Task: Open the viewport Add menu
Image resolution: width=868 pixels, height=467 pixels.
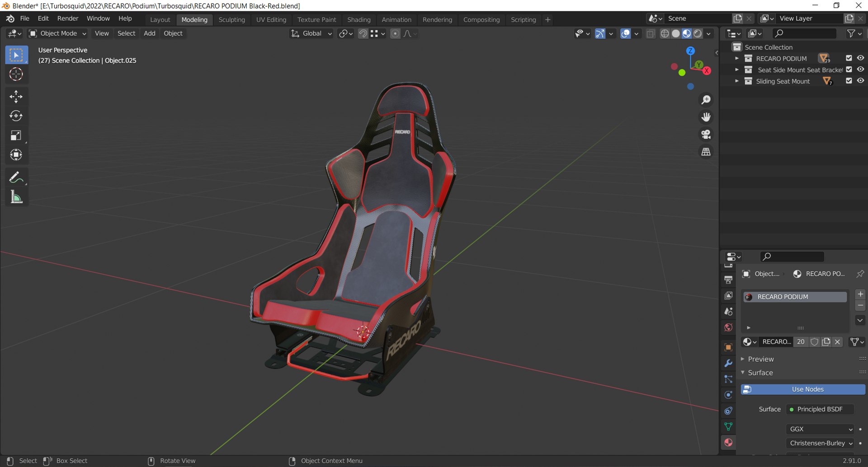Action: click(150, 33)
